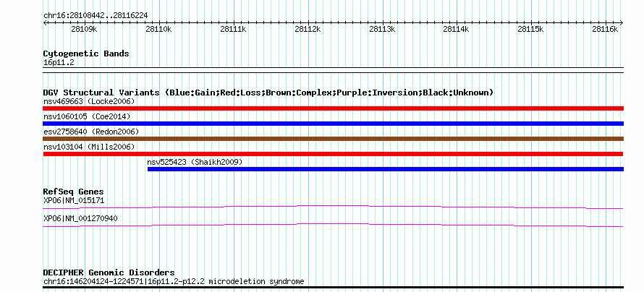
Task: Click the chr16:28108442..28116224 region label
Action: point(96,16)
